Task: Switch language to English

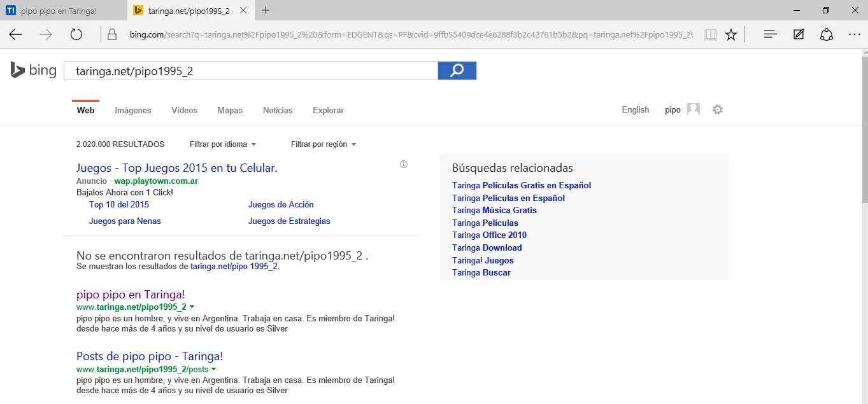Action: [636, 109]
